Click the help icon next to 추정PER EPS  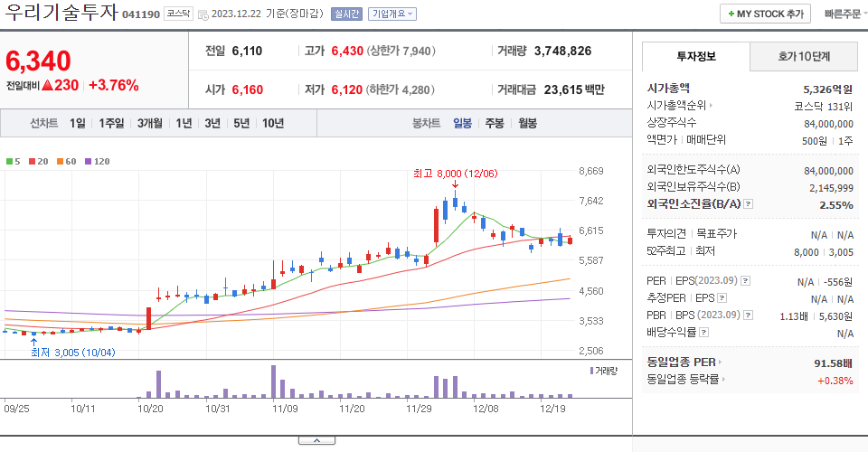[722, 298]
